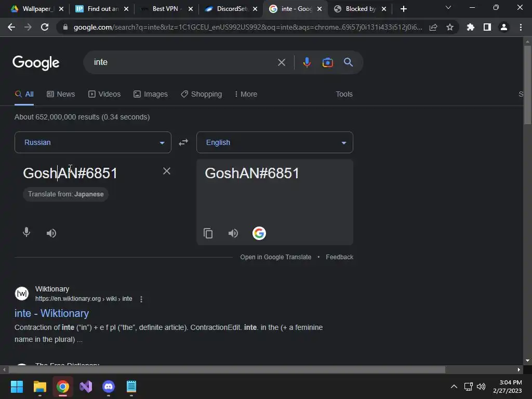Share this page via the share icon

pos(433,27)
